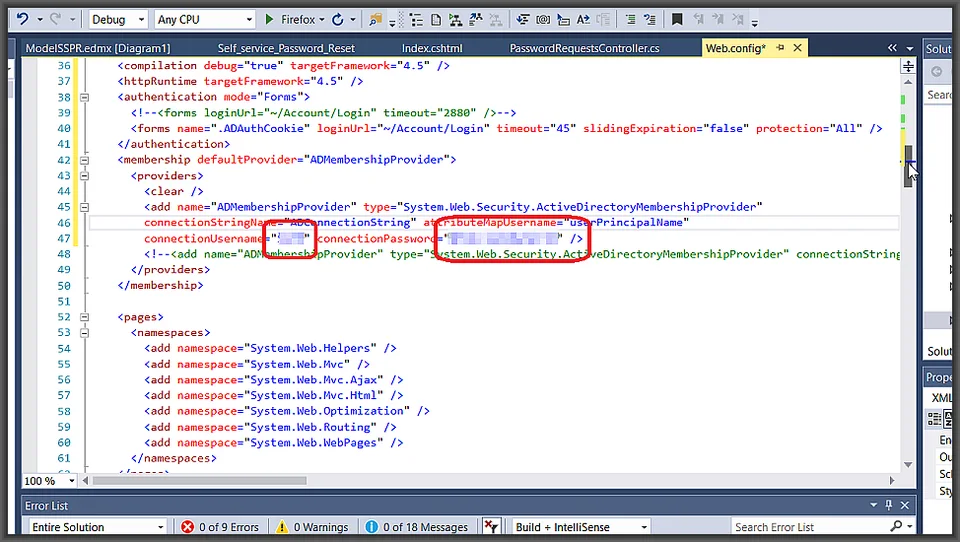
Task: Switch to PasswordRequestsController.cs tab
Action: pyautogui.click(x=584, y=48)
